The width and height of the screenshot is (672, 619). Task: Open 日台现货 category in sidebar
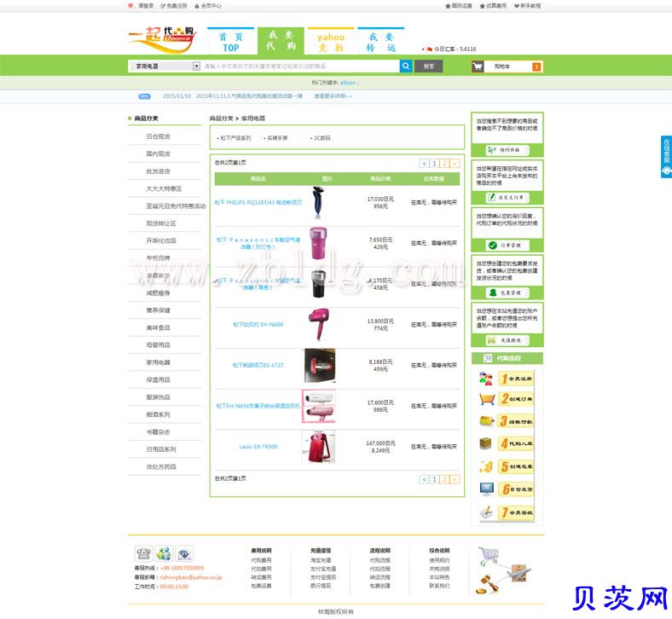158,136
